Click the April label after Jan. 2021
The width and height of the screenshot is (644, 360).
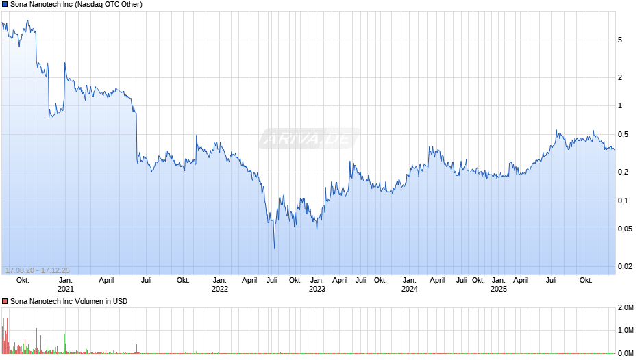point(106,281)
